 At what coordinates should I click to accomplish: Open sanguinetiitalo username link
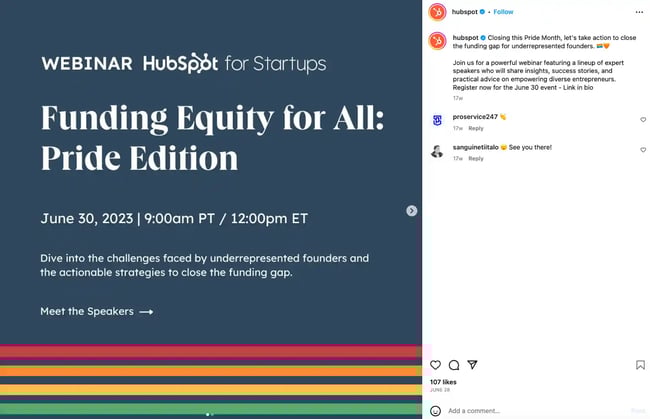coord(476,147)
